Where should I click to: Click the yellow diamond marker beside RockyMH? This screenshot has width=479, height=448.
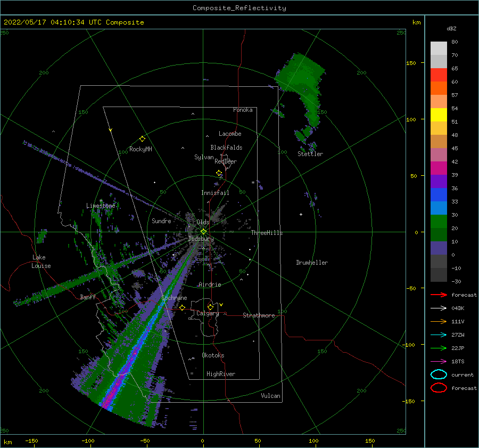pos(142,139)
